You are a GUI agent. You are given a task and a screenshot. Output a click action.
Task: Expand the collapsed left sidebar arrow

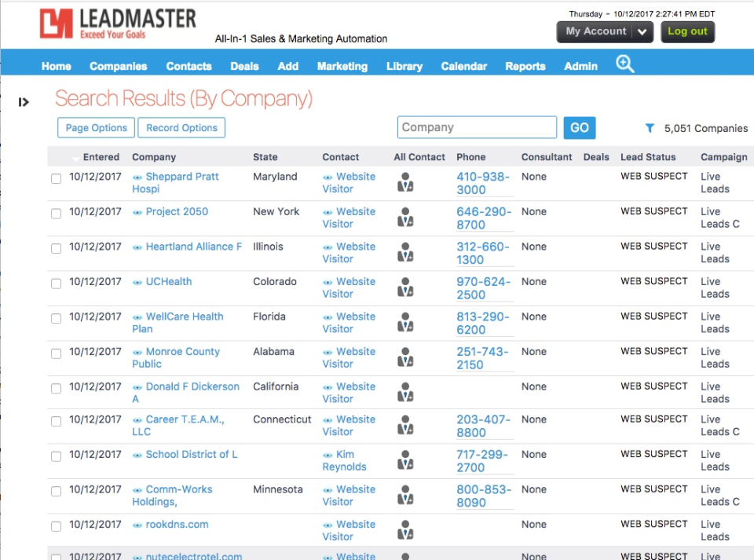tap(24, 101)
